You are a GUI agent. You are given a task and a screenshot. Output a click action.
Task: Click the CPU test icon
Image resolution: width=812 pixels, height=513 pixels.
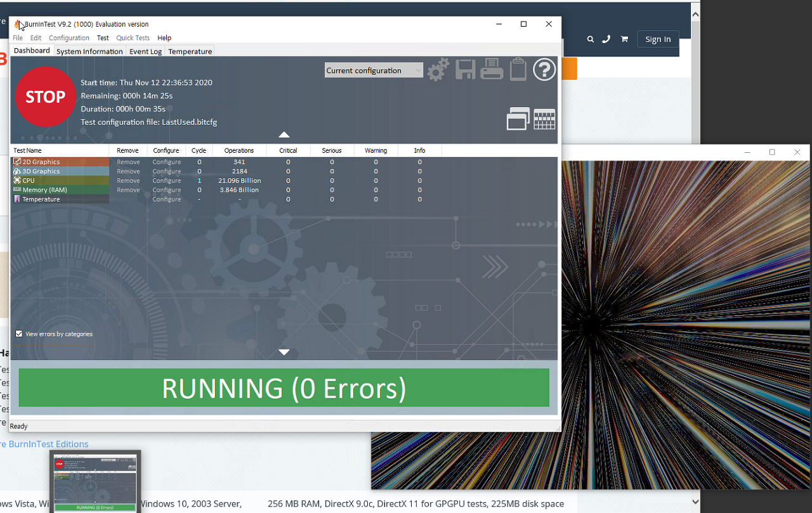click(17, 181)
